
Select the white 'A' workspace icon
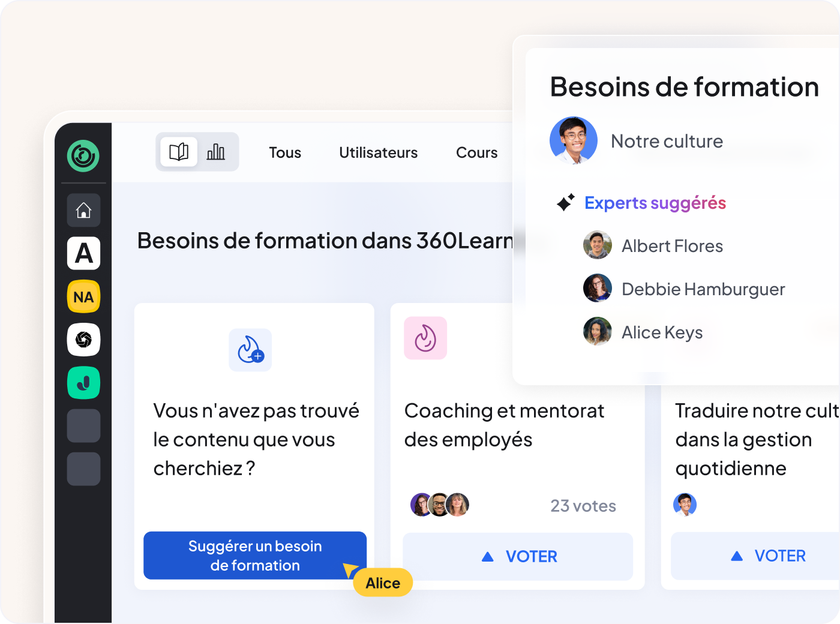point(83,253)
